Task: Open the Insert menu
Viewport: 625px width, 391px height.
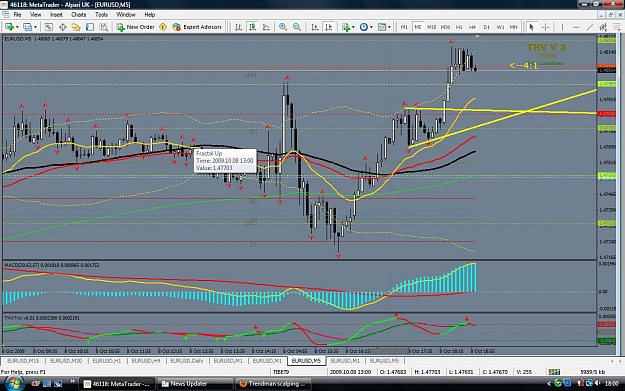Action: point(56,15)
